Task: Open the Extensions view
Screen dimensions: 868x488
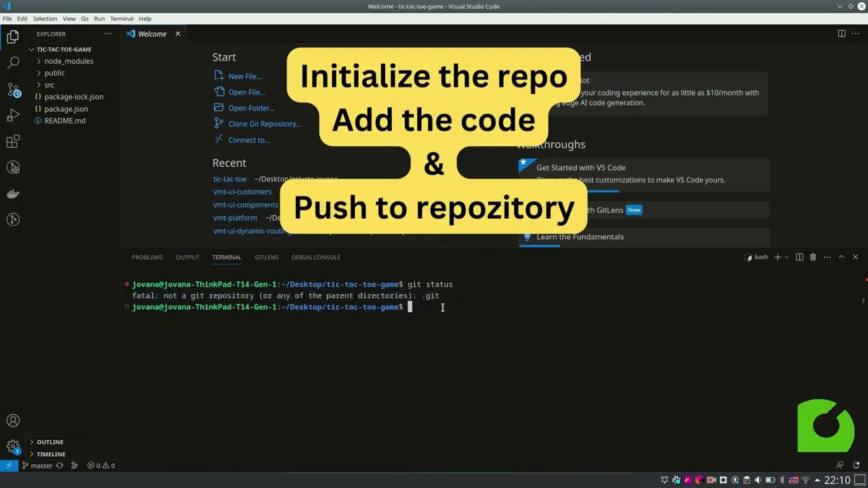Action: coord(13,141)
